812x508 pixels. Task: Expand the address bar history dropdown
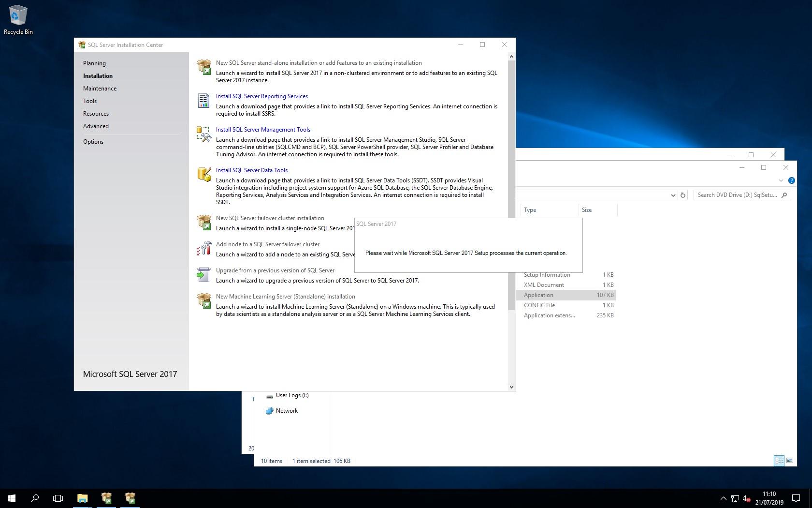click(x=672, y=195)
